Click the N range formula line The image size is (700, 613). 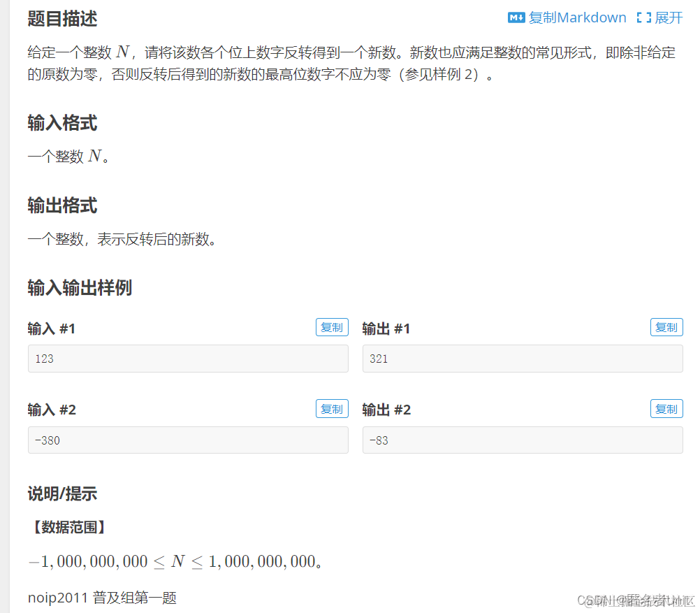175,561
